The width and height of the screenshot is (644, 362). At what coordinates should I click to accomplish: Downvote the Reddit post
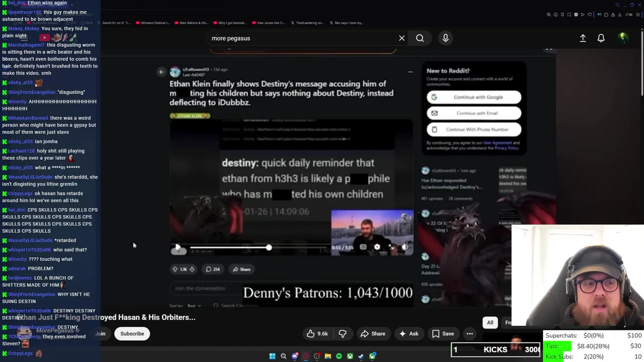[x=192, y=269]
